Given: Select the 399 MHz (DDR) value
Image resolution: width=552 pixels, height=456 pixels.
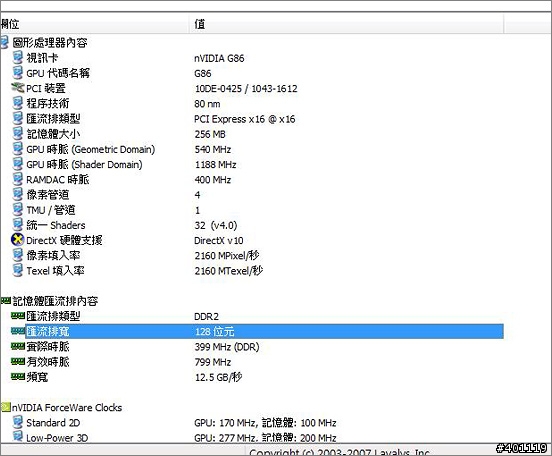Looking at the screenshot, I should (x=227, y=347).
